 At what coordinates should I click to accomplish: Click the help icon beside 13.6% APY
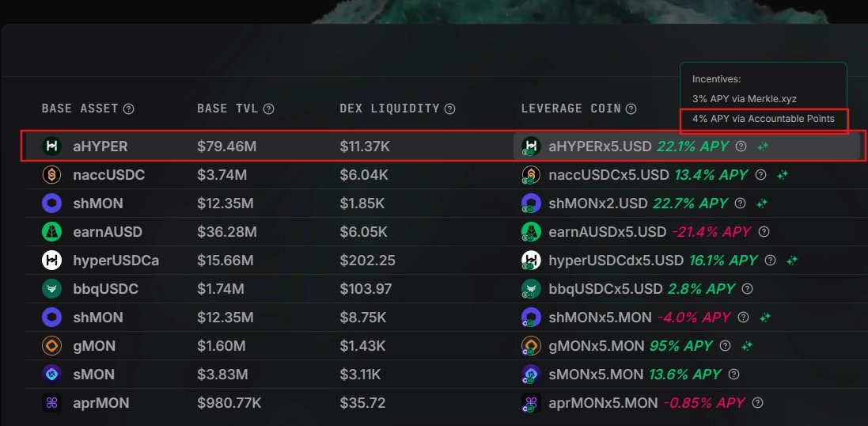point(734,375)
